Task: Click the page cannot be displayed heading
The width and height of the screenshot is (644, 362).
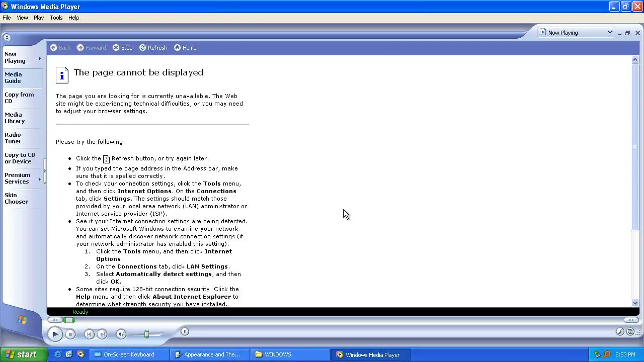Action: click(138, 72)
